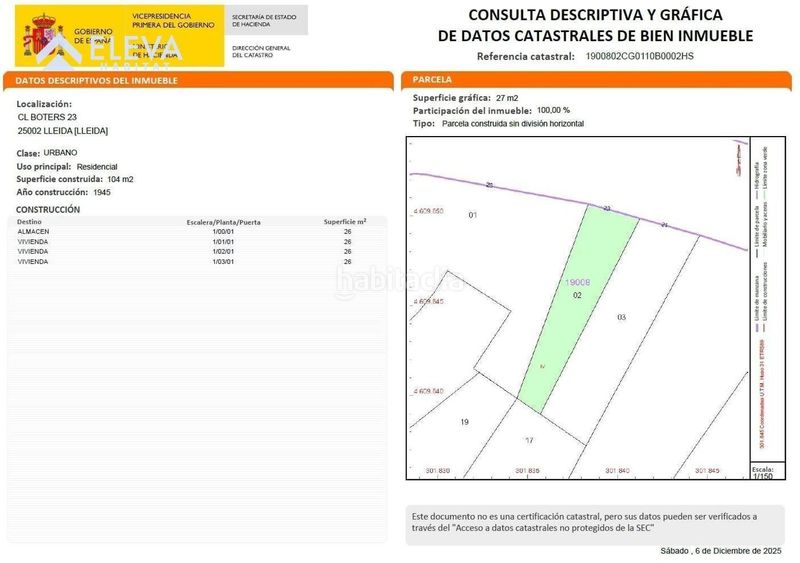Click the map coordinate '301.830'

click(438, 471)
